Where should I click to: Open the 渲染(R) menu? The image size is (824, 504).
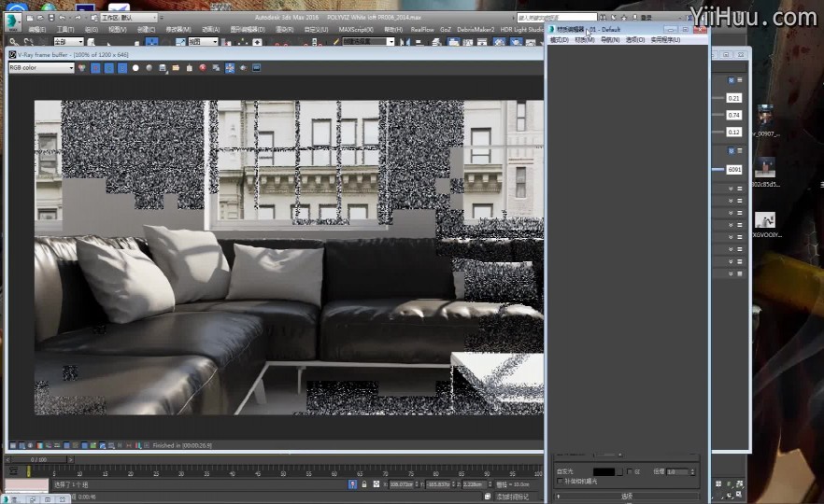tap(285, 30)
